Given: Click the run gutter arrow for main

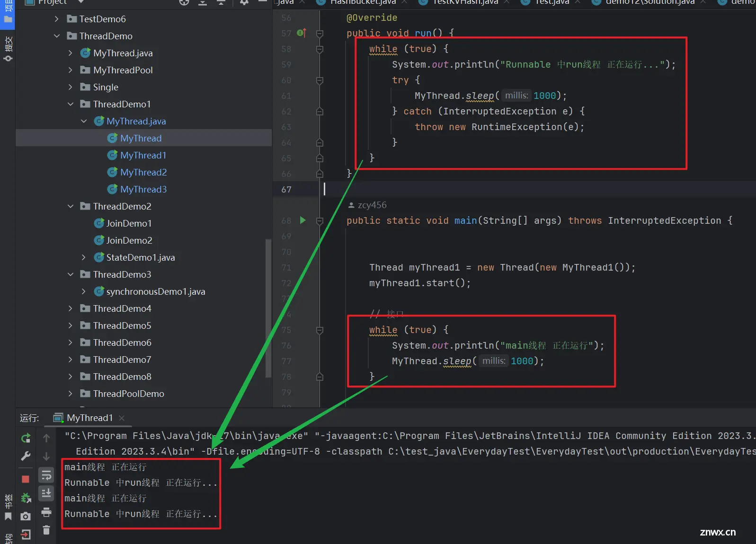Looking at the screenshot, I should [x=302, y=220].
